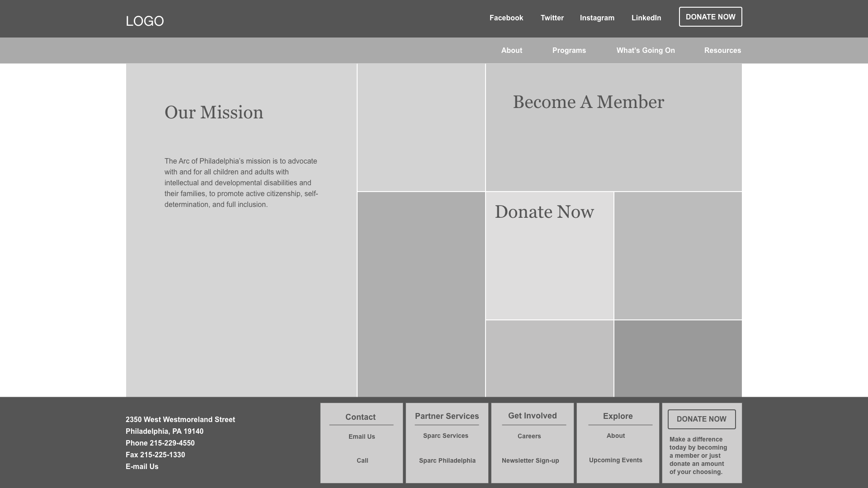Image resolution: width=868 pixels, height=488 pixels.
Task: Click the Become A Member tile
Action: [588, 103]
